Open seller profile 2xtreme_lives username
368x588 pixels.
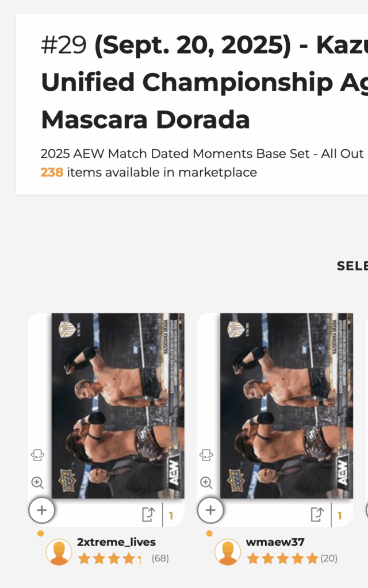click(x=116, y=542)
